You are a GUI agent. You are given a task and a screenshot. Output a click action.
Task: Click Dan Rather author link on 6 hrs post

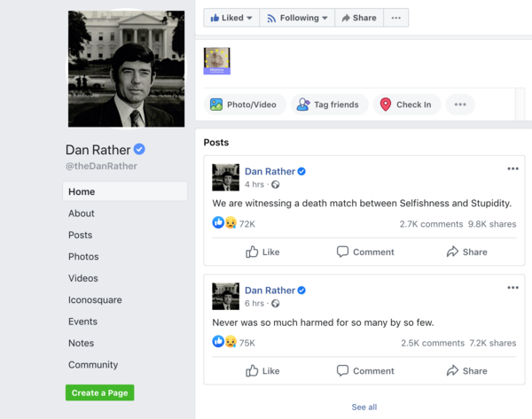(270, 291)
